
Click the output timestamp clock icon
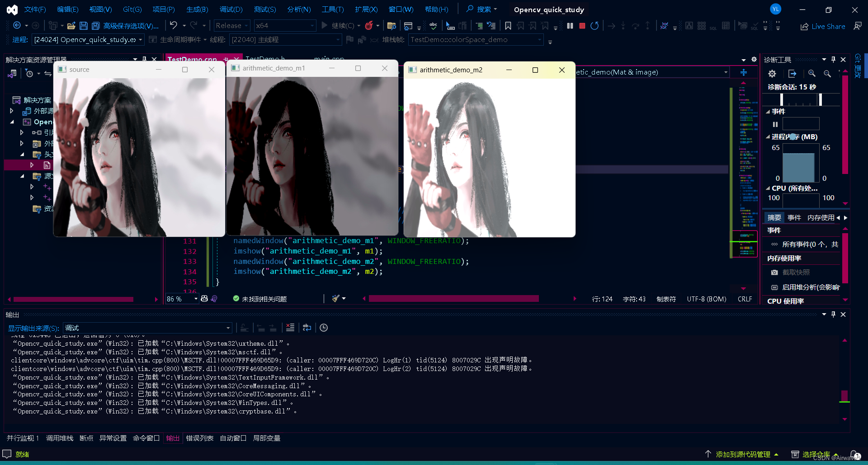point(324,328)
